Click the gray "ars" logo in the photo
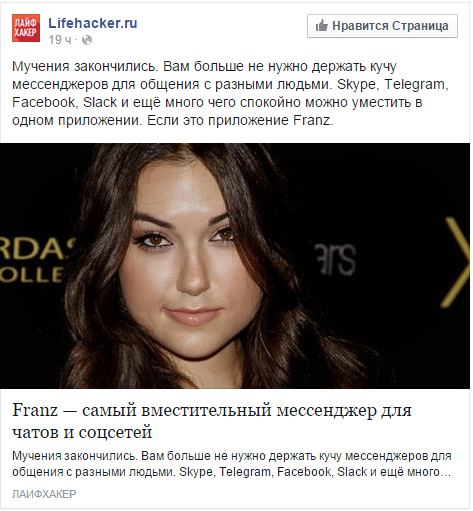473x511 pixels. click(335, 260)
